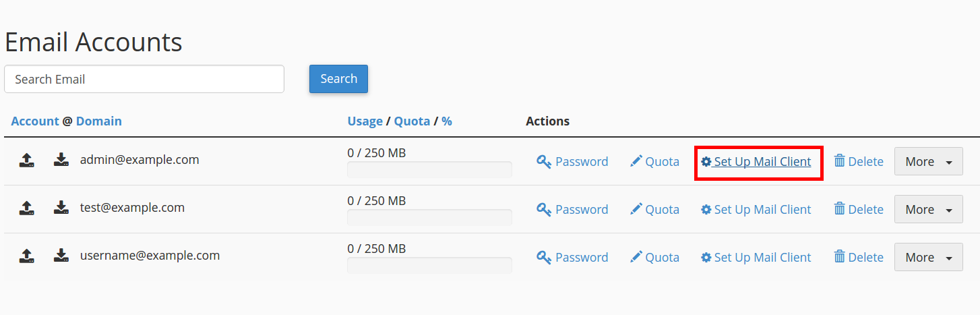Expand More dropdown for admin@example.com
980x315 pixels.
click(928, 162)
